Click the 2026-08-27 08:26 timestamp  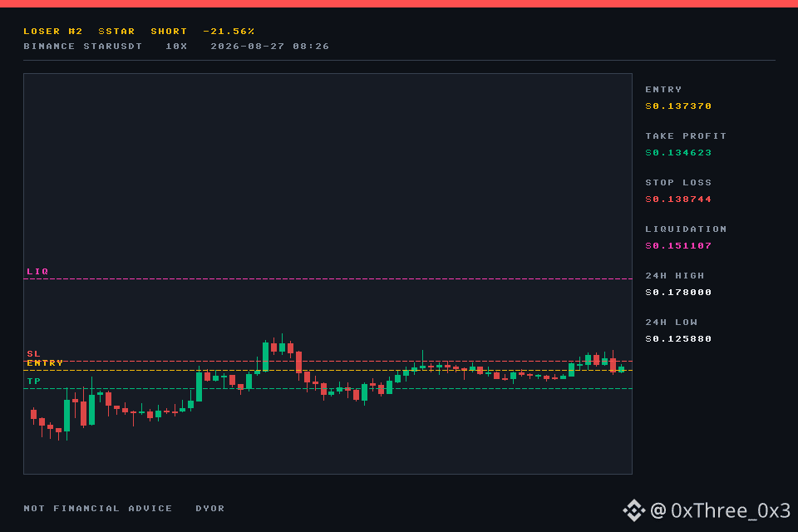click(269, 47)
